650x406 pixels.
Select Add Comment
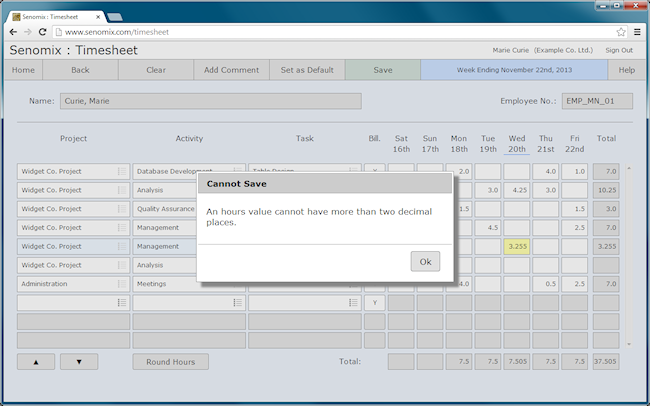[231, 70]
